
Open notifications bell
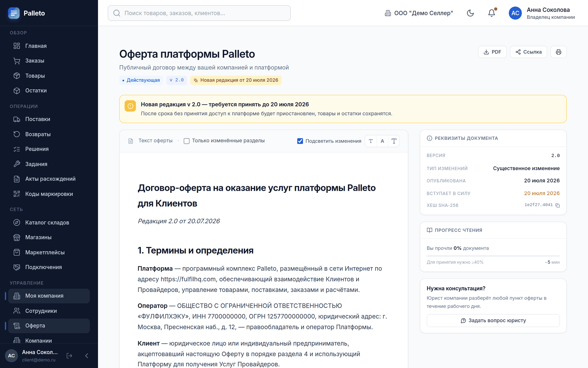pyautogui.click(x=492, y=13)
